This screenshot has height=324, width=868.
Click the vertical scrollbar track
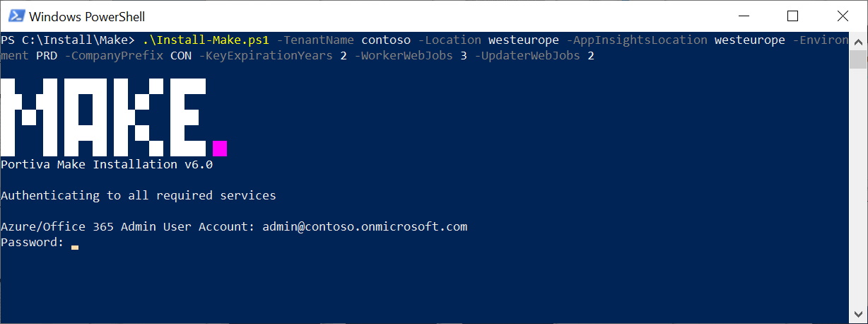click(x=859, y=177)
